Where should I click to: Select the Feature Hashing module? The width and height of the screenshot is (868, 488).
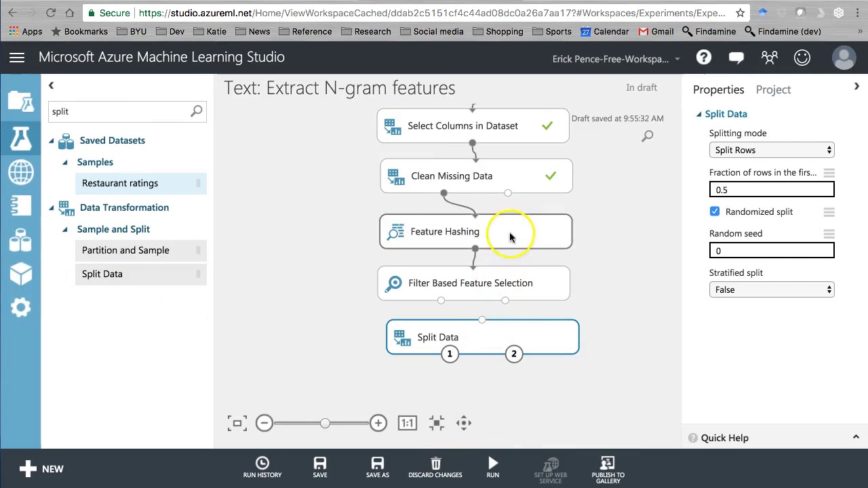tap(475, 232)
